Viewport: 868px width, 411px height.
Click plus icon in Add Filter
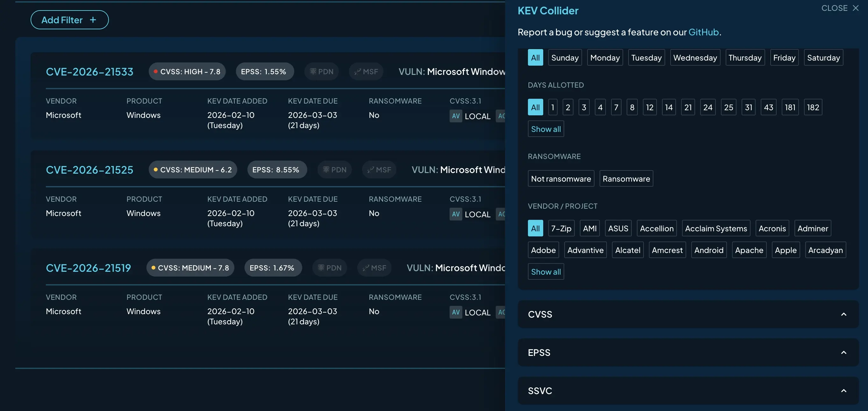[x=93, y=20]
